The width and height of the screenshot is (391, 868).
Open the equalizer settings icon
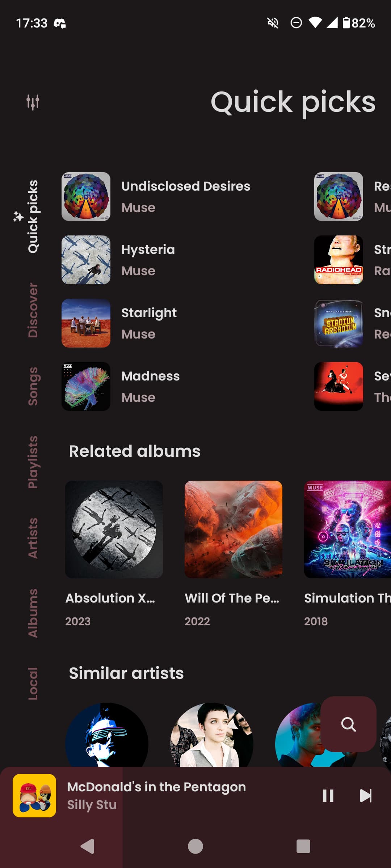(33, 102)
